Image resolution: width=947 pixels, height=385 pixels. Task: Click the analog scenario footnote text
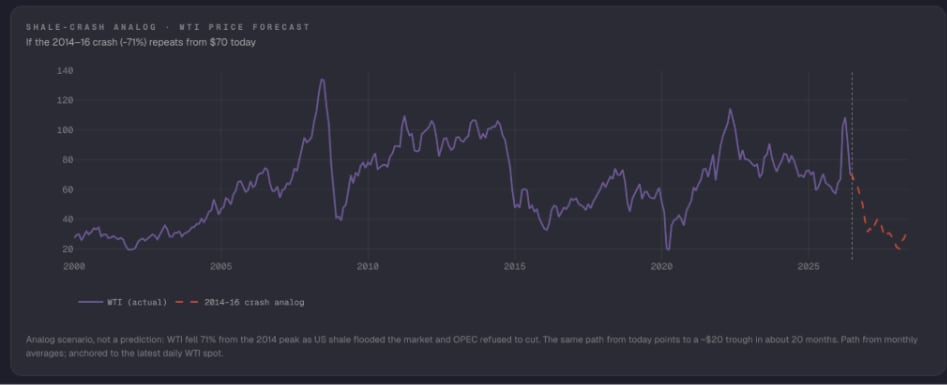pos(472,346)
